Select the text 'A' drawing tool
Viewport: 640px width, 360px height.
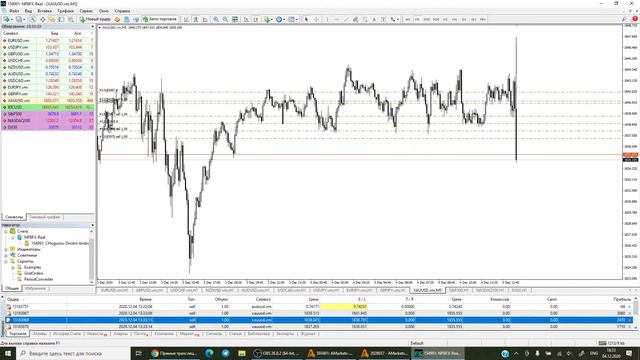coord(374,19)
